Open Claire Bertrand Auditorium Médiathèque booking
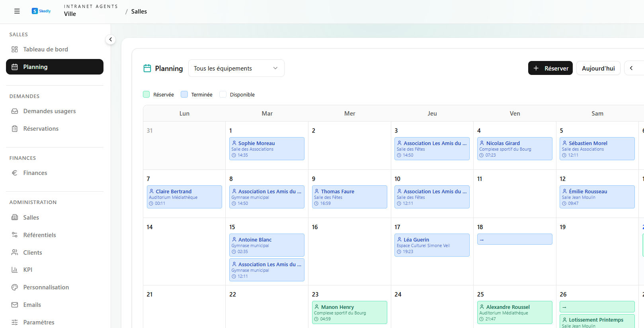This screenshot has height=328, width=644. click(x=184, y=197)
